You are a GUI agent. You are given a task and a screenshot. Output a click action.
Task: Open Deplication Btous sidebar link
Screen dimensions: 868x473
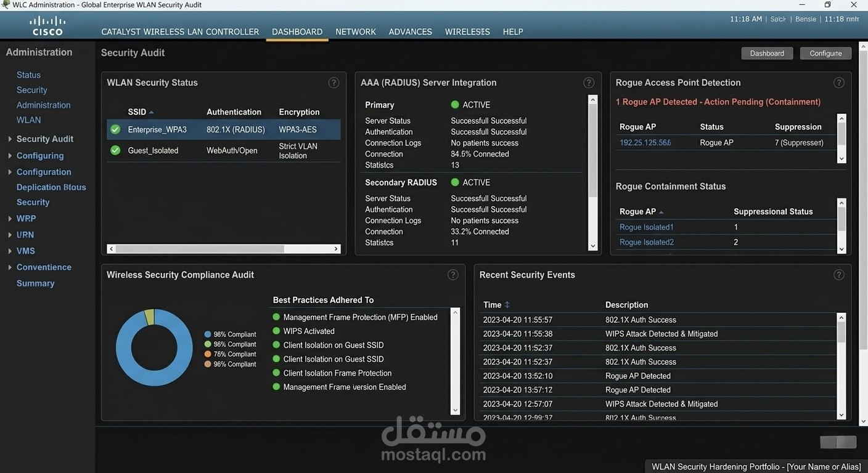click(x=51, y=187)
